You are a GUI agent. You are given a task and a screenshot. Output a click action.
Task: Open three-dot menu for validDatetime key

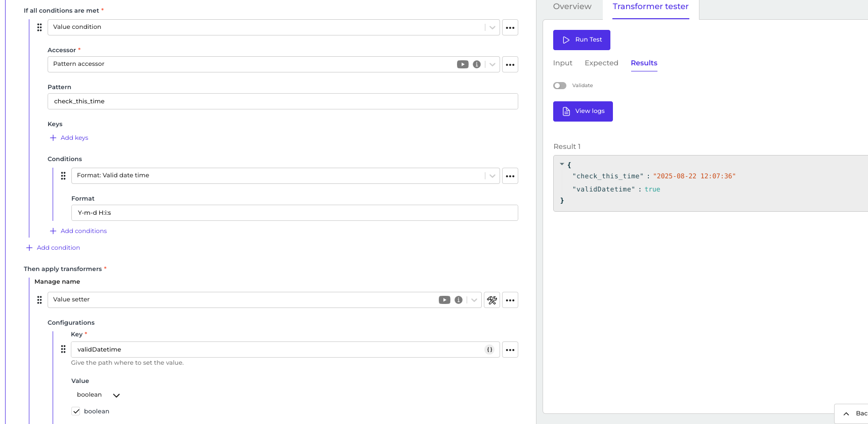510,350
